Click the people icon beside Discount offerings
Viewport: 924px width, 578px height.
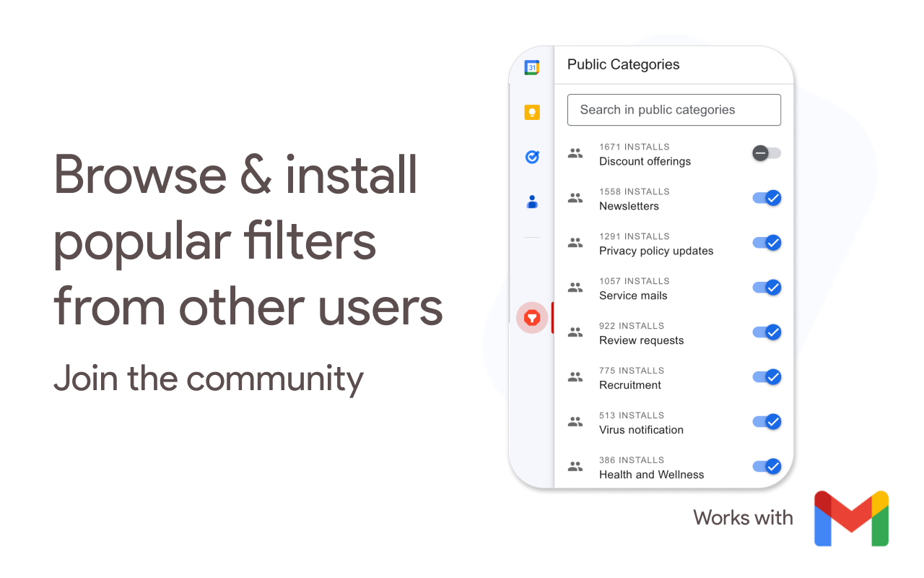click(x=575, y=153)
